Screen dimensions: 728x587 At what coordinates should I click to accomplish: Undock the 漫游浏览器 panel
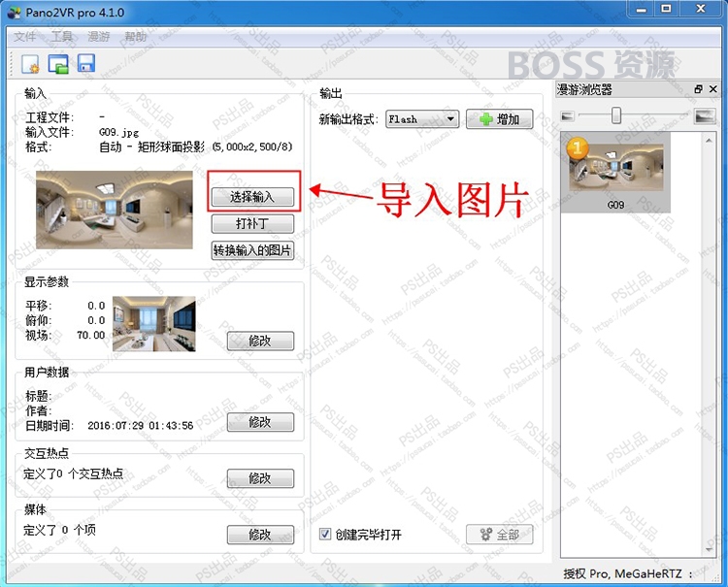pos(698,89)
